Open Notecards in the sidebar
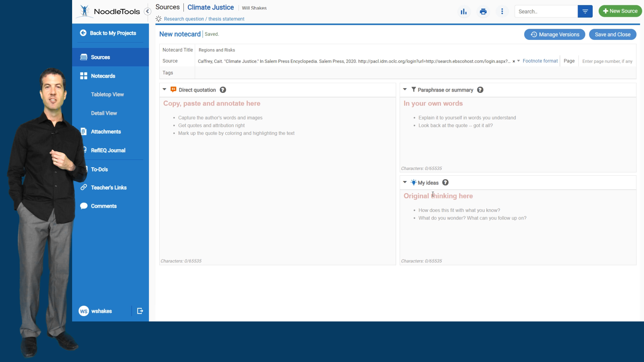The image size is (644, 362). tap(103, 76)
